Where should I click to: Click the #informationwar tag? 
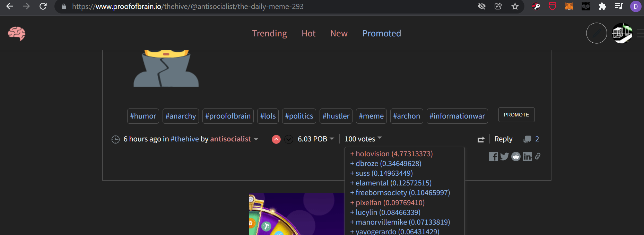click(457, 116)
